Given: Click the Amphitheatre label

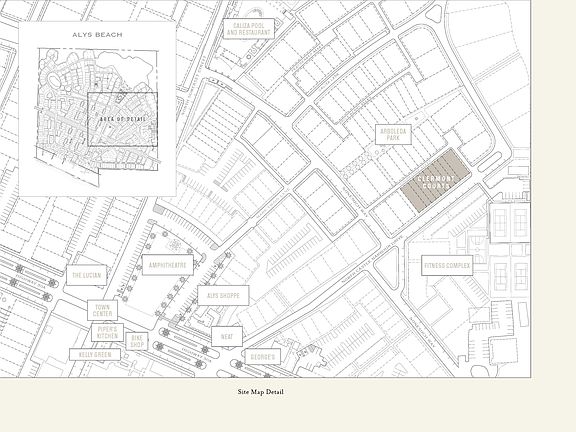Looking at the screenshot, I should (168, 265).
